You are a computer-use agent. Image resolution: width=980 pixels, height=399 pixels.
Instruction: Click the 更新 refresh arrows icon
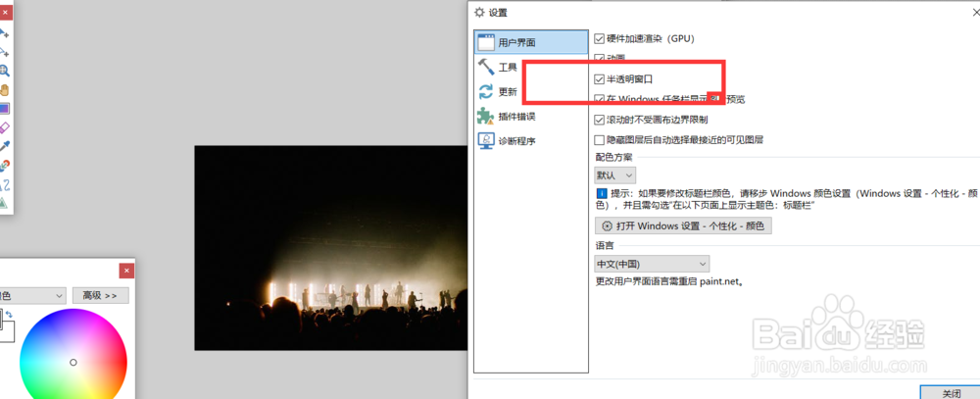(x=486, y=92)
